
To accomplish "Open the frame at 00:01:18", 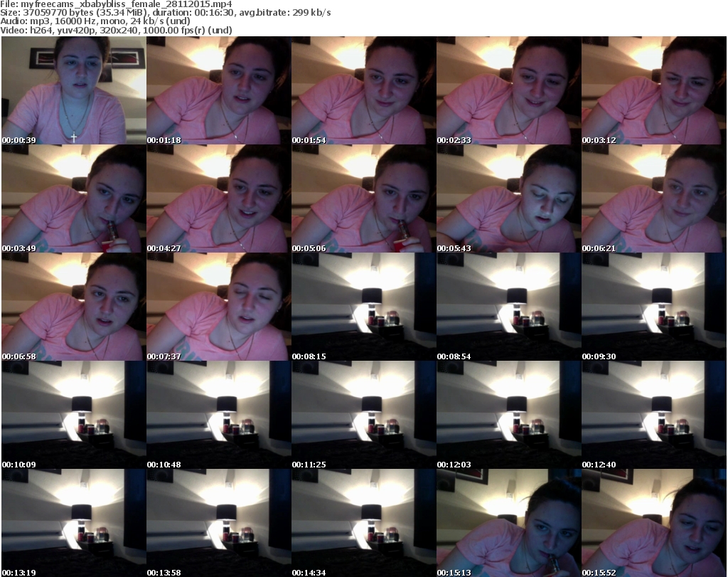I will tap(219, 90).
